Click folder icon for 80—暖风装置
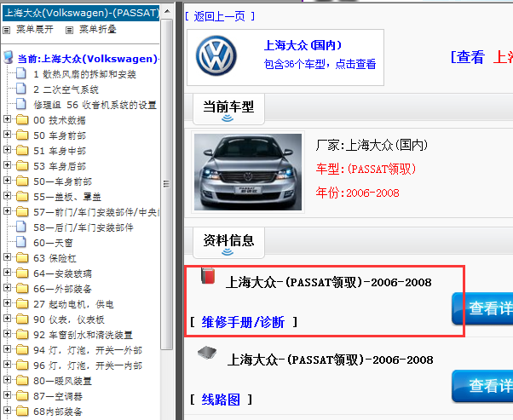This screenshot has width=513, height=420. pyautogui.click(x=22, y=381)
